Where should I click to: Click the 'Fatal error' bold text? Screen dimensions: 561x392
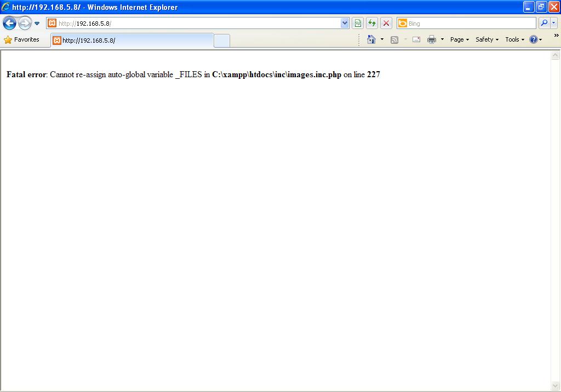(x=26, y=75)
